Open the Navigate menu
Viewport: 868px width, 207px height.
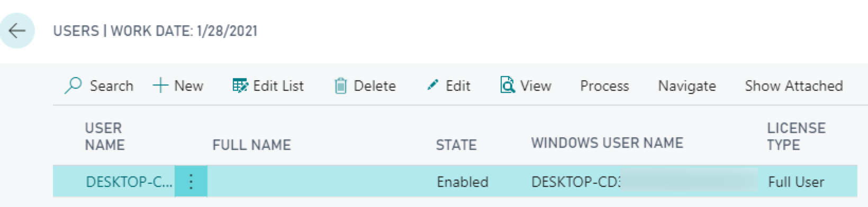tap(687, 86)
